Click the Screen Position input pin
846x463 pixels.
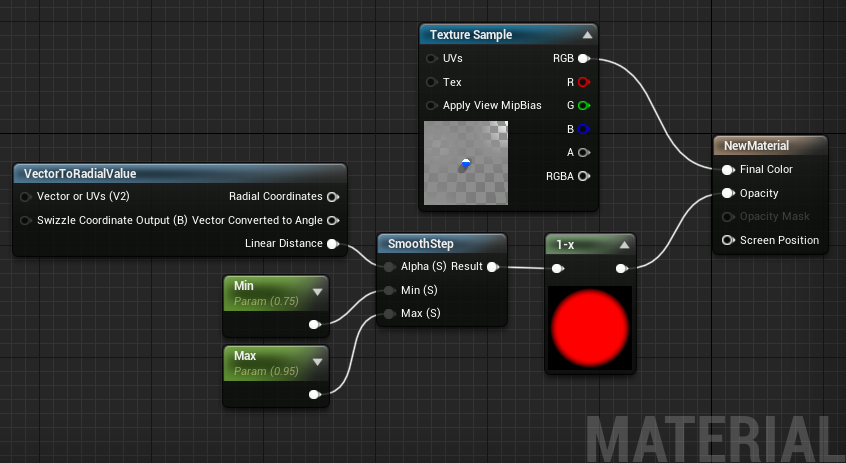(728, 240)
